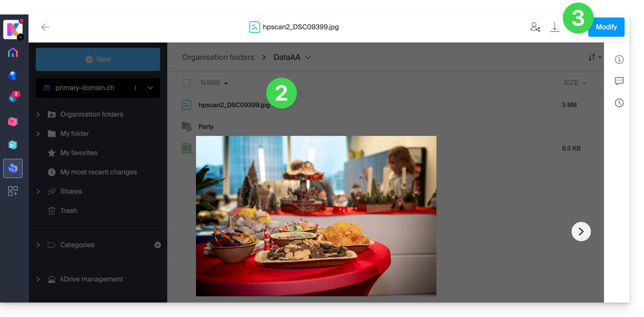Viewport: 644px width, 317px height.
Task: Show the next image with the right arrow
Action: tap(581, 232)
